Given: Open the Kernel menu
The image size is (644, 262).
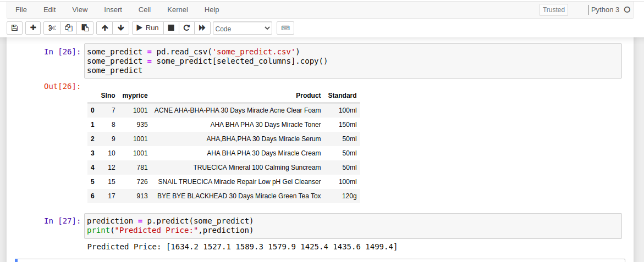Looking at the screenshot, I should point(178,9).
